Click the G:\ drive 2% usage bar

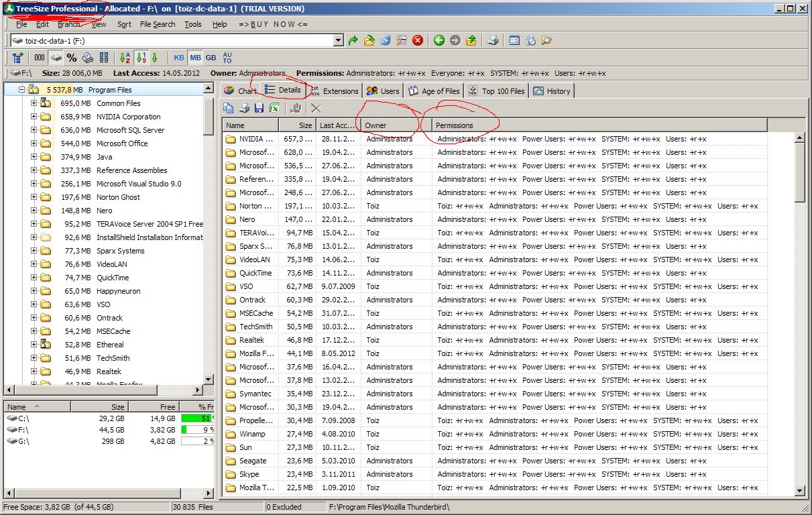coord(196,441)
